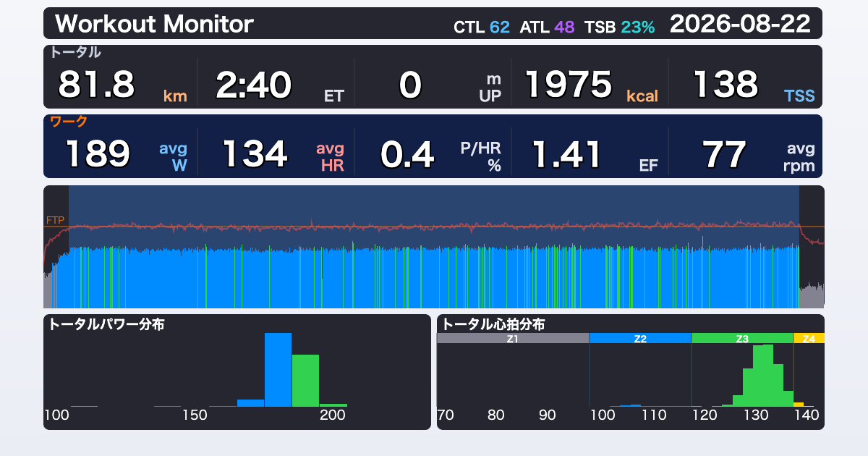The height and width of the screenshot is (456, 868).
Task: Click the トータルパワー分布 heading
Action: (x=106, y=324)
